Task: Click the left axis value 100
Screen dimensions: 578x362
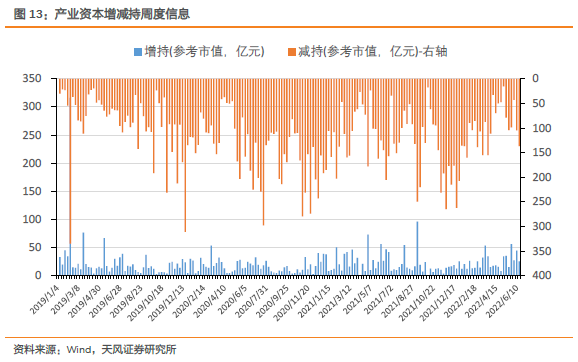Action: pyautogui.click(x=32, y=219)
